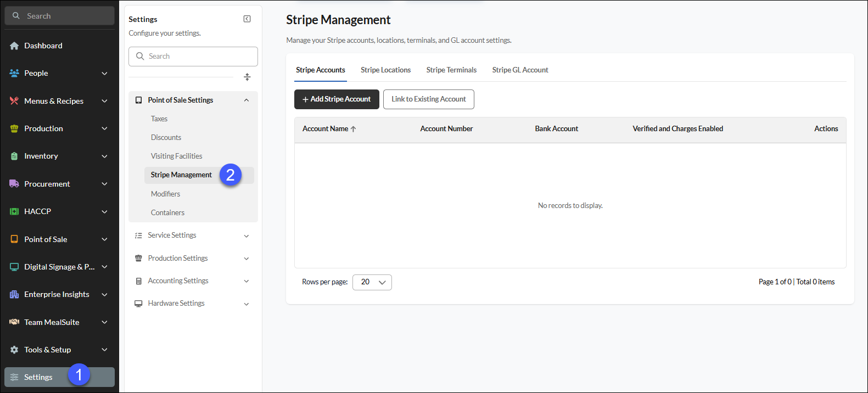Image resolution: width=868 pixels, height=393 pixels.
Task: Click the Menus & Recipes utensils icon
Action: click(14, 101)
